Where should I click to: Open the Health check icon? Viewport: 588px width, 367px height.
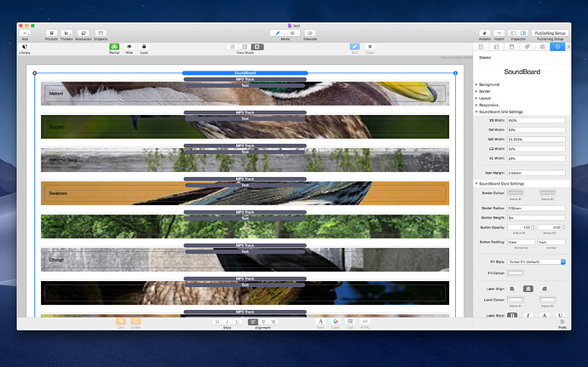click(x=499, y=33)
